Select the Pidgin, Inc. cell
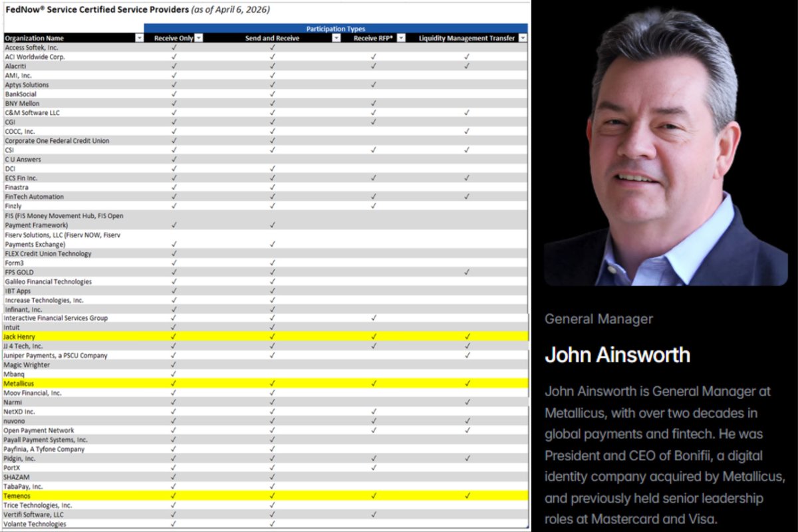The width and height of the screenshot is (798, 532). pos(74,458)
